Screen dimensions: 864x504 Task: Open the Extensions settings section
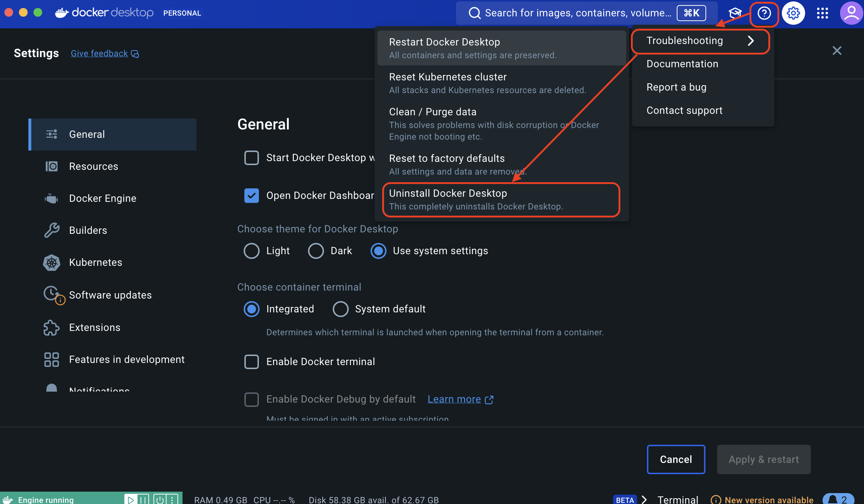tap(95, 327)
